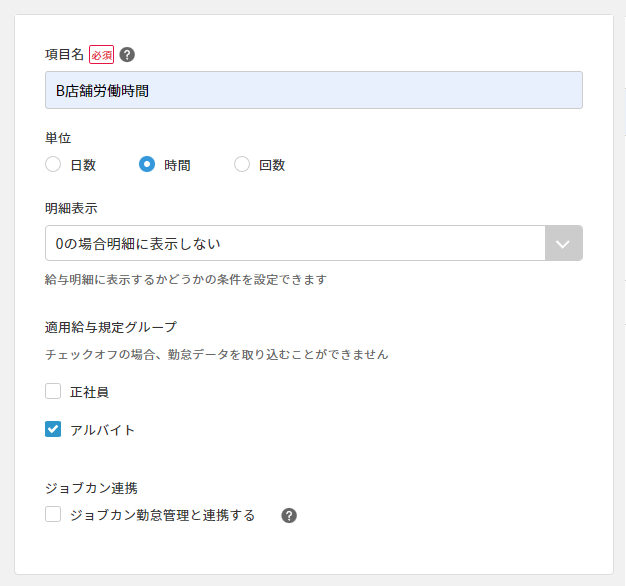This screenshot has width=626, height=586.
Task: Click the 日数 label text
Action: click(83, 166)
